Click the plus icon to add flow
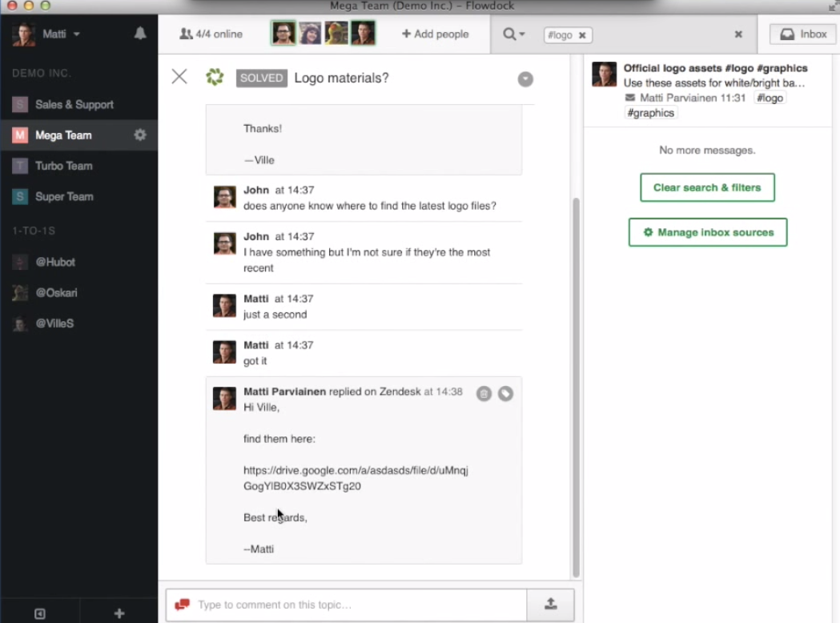 coord(119,613)
